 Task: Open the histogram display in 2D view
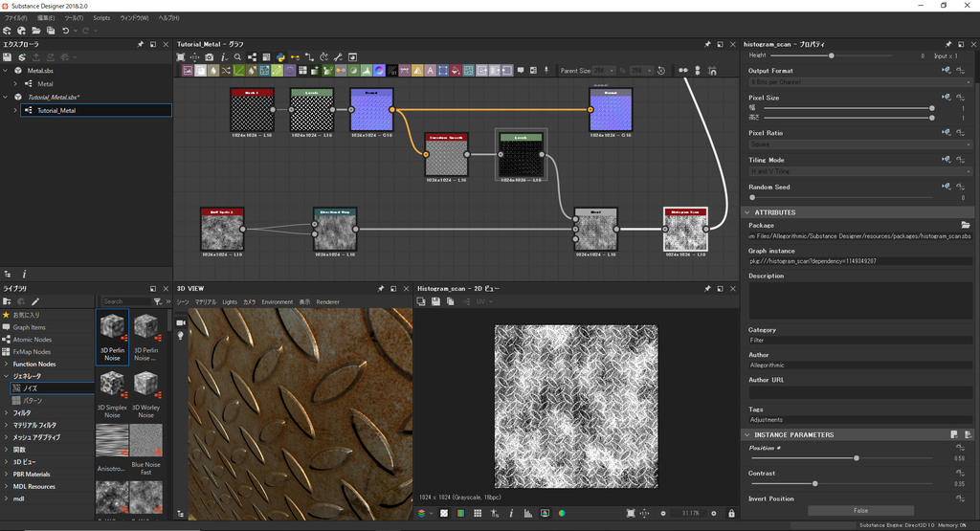pos(527,514)
